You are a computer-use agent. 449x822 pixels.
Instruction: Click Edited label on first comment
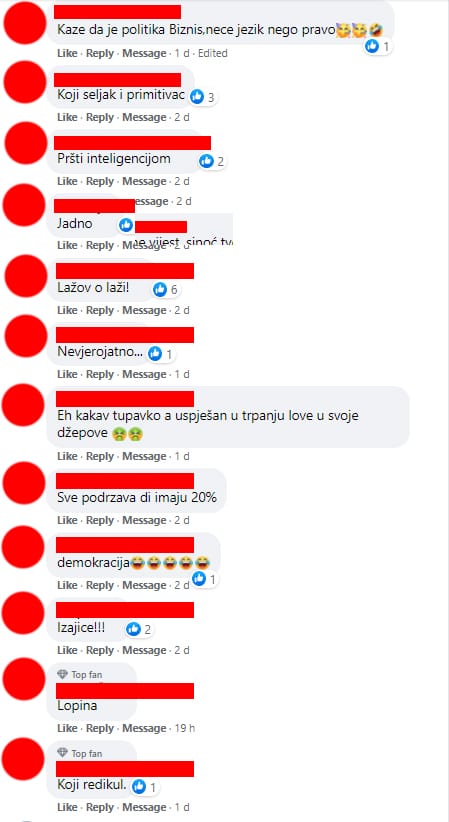pos(212,53)
